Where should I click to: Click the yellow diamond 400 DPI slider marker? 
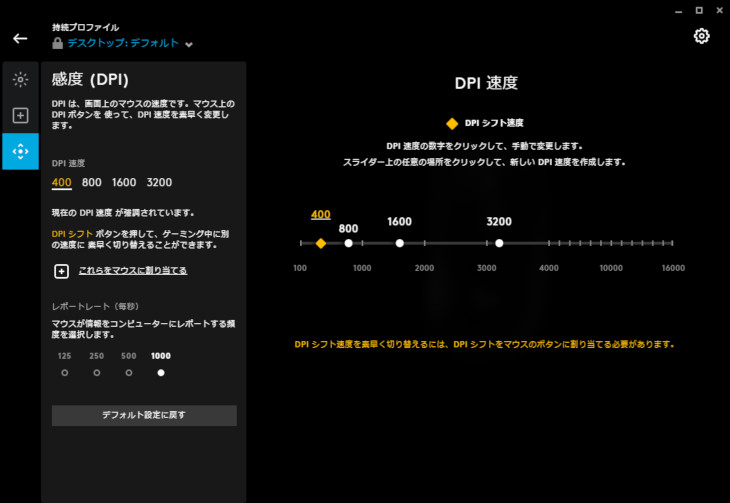tap(321, 243)
